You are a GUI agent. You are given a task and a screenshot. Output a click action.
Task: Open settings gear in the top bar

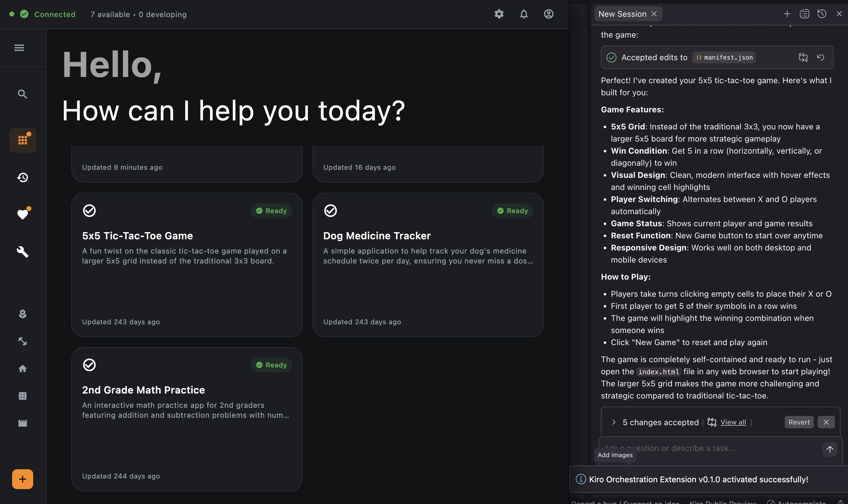(x=498, y=14)
